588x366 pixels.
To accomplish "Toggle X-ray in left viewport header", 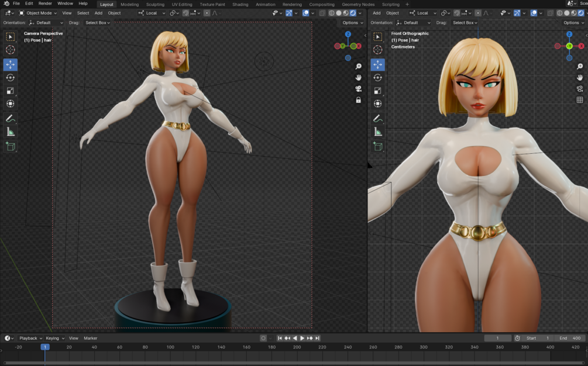I will point(322,13).
